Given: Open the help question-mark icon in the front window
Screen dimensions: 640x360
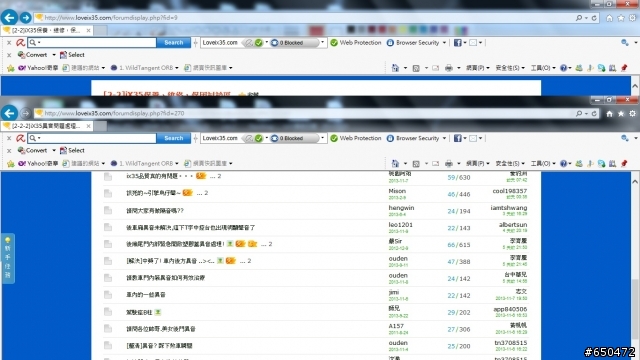Looking at the screenshot, I should coord(563,163).
